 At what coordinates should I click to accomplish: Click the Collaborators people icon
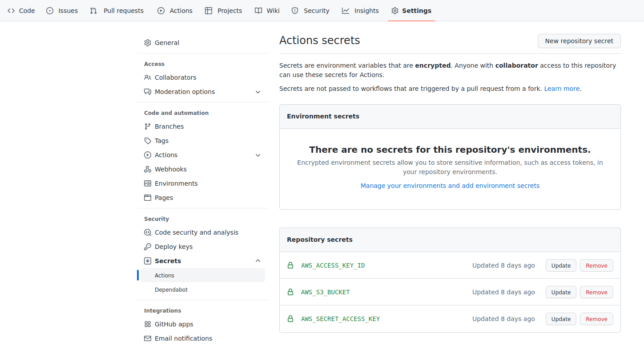(148, 77)
